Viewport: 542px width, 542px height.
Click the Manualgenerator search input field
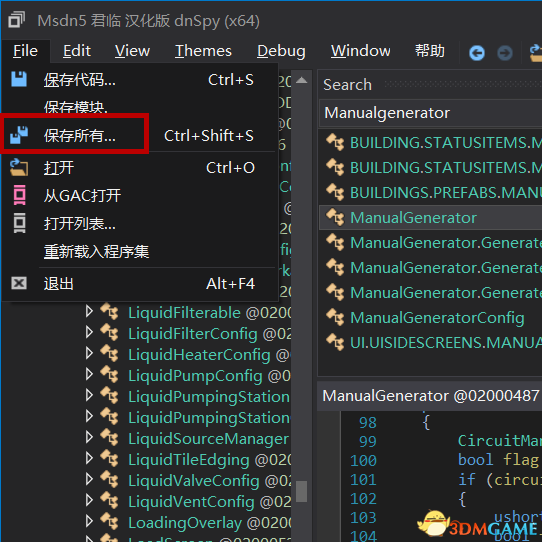click(431, 113)
